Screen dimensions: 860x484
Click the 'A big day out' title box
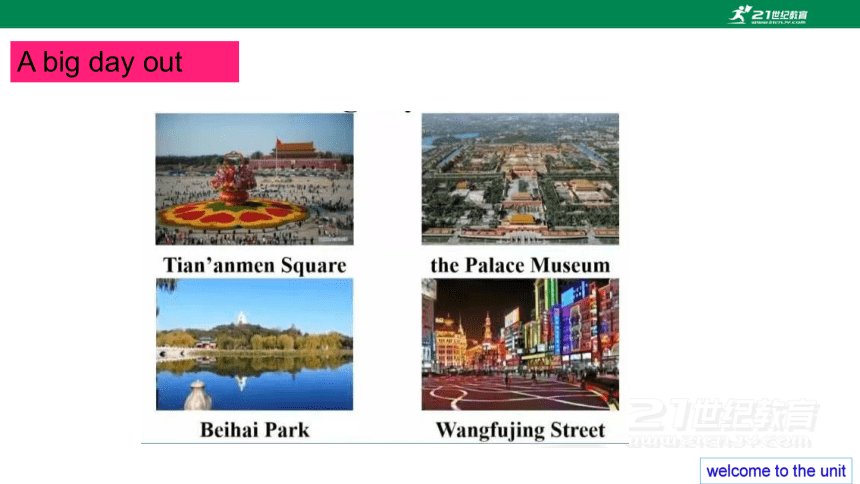coord(125,61)
